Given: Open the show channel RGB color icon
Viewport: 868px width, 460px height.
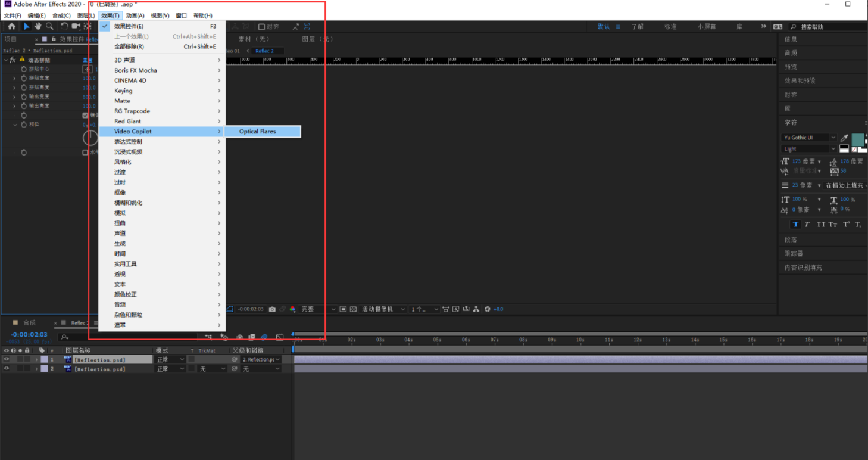Looking at the screenshot, I should point(292,309).
